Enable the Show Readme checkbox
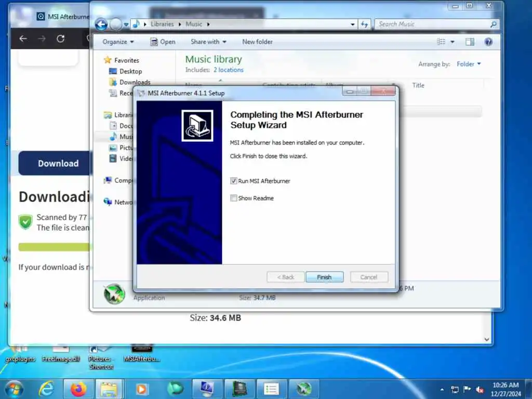 [x=233, y=198]
